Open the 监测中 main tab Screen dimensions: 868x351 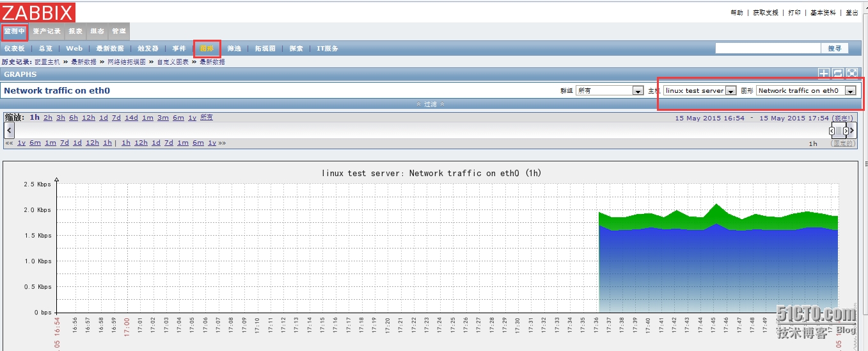(x=14, y=31)
